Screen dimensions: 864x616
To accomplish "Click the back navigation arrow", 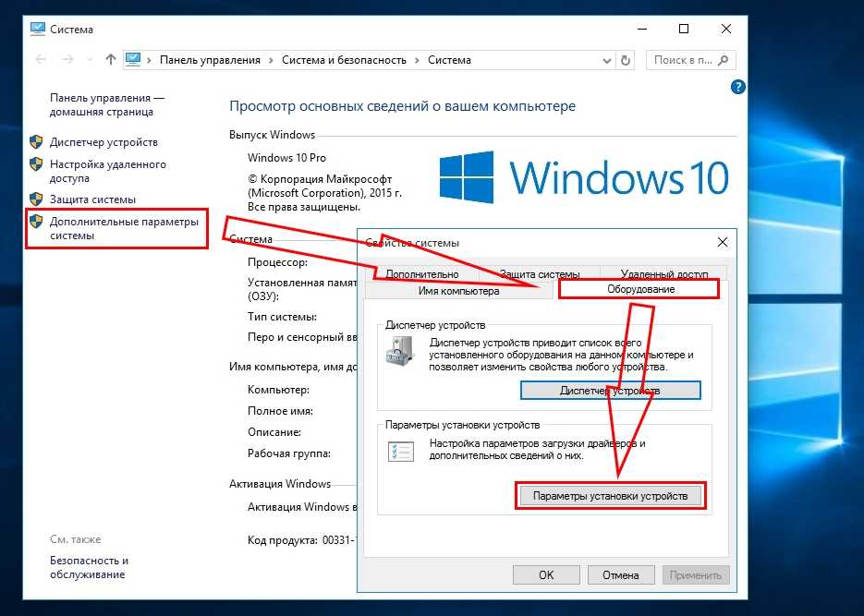I will [x=41, y=59].
